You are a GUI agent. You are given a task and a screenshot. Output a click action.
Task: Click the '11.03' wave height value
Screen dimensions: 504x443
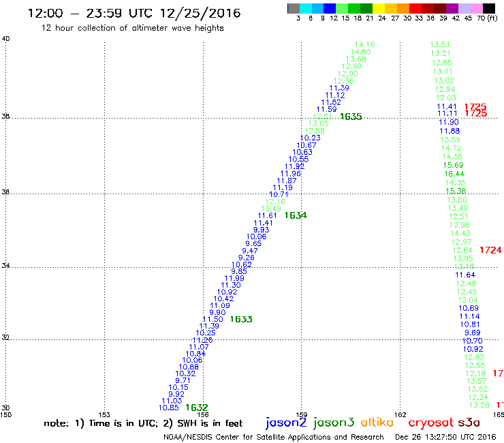tap(172, 401)
